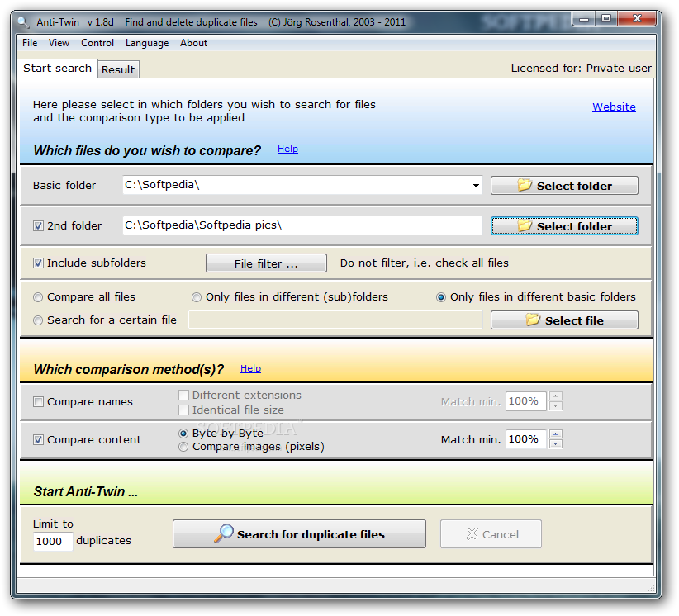This screenshot has height=616, width=679.
Task: Select Byte by Byte comparison
Action: point(183,434)
